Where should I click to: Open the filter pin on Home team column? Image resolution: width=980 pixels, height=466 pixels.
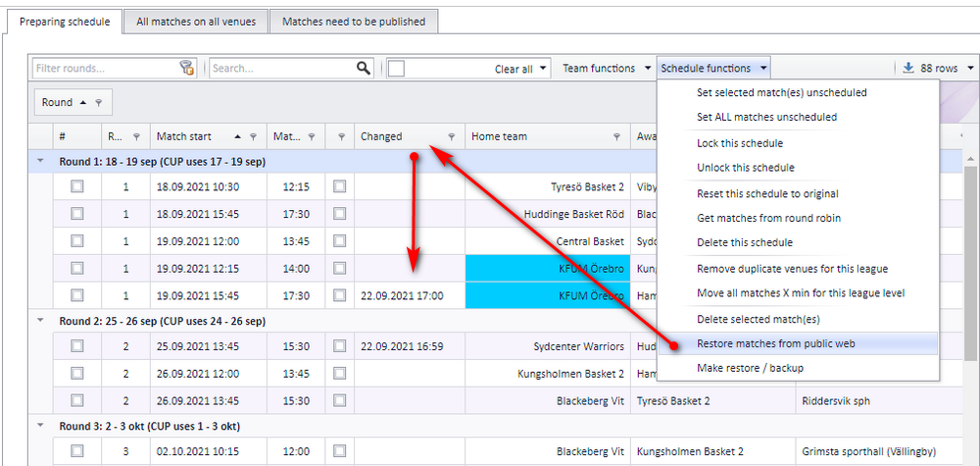(616, 136)
